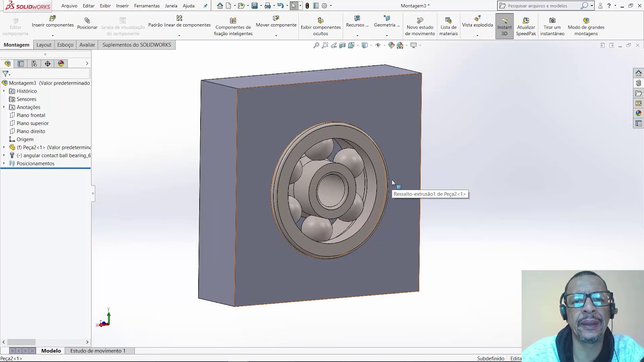Open the Inserir menu
Screen dimensions: 644x362
click(122, 6)
